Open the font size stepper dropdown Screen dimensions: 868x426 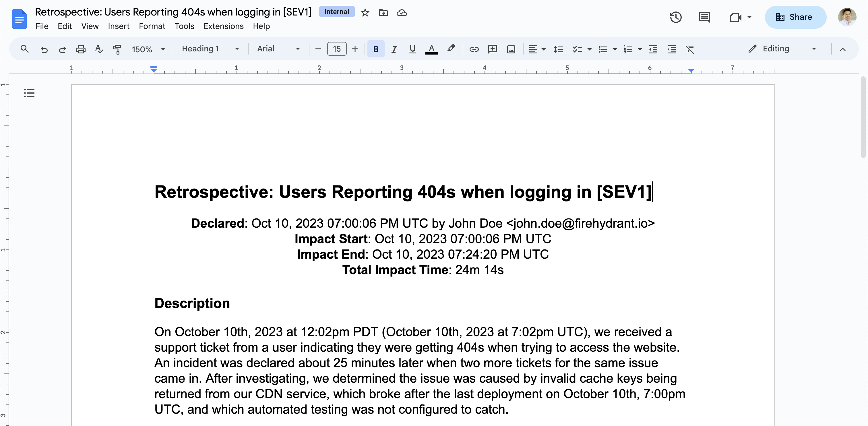coord(336,49)
